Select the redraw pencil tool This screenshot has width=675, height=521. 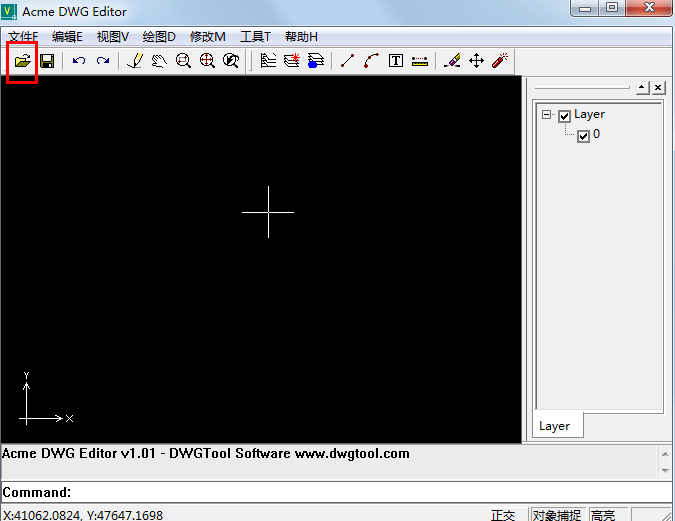point(135,61)
